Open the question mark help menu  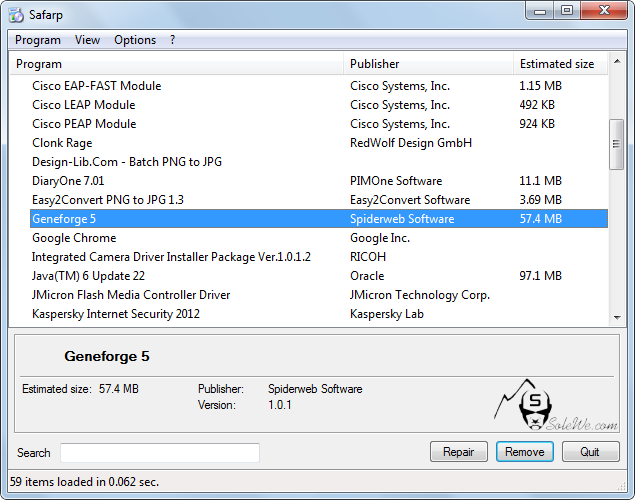click(x=173, y=40)
